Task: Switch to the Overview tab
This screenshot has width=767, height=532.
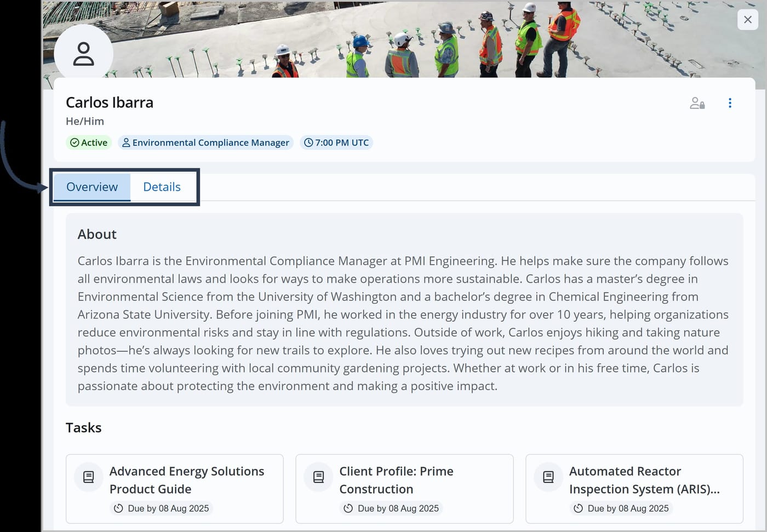Action: (x=92, y=187)
